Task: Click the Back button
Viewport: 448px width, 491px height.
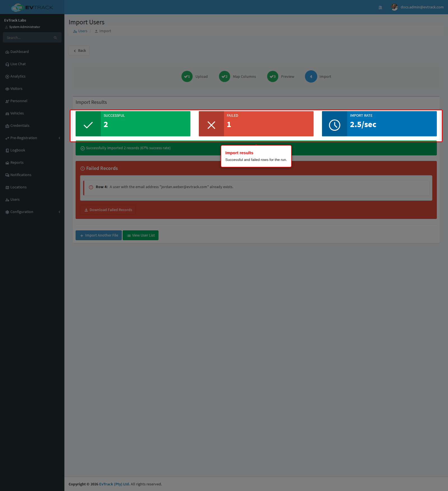Action: (x=79, y=51)
